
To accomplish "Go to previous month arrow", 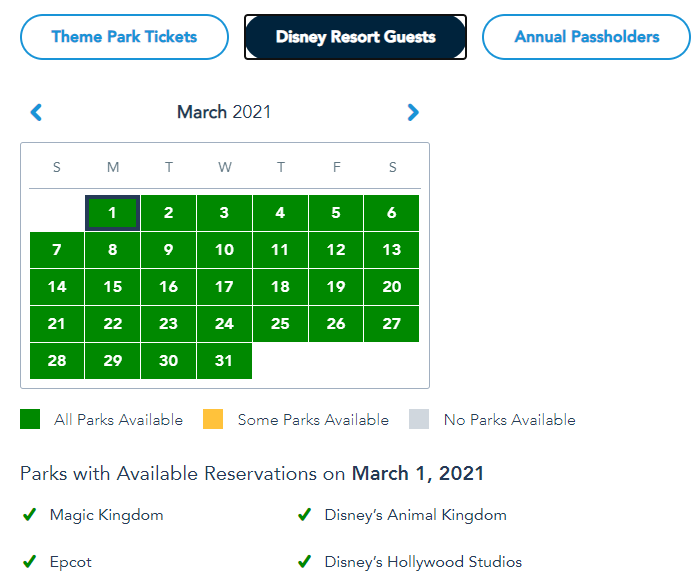I will (x=37, y=112).
